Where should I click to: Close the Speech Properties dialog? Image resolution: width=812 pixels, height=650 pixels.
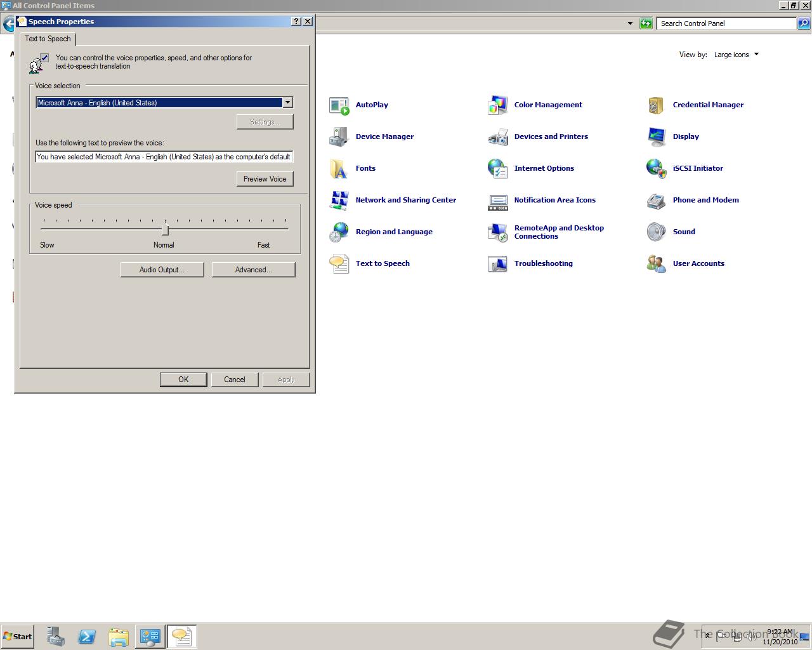click(308, 21)
